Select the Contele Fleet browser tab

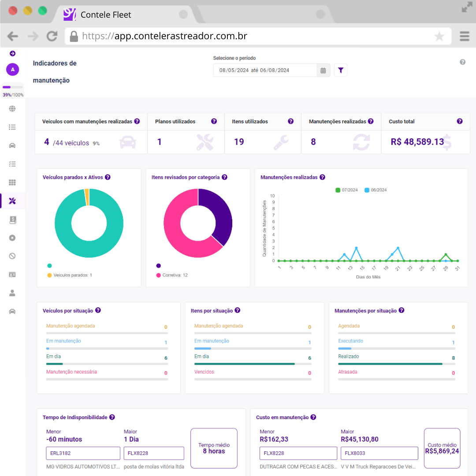coord(106,15)
